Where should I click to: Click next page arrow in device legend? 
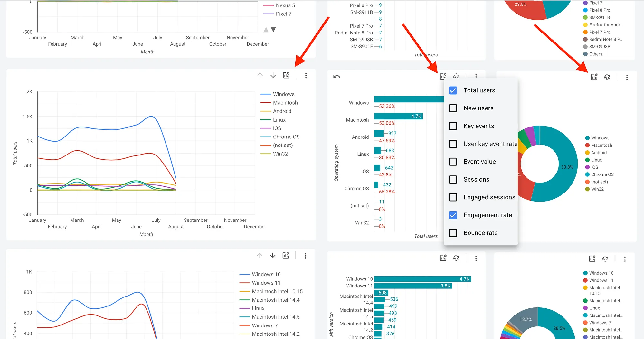tap(273, 30)
